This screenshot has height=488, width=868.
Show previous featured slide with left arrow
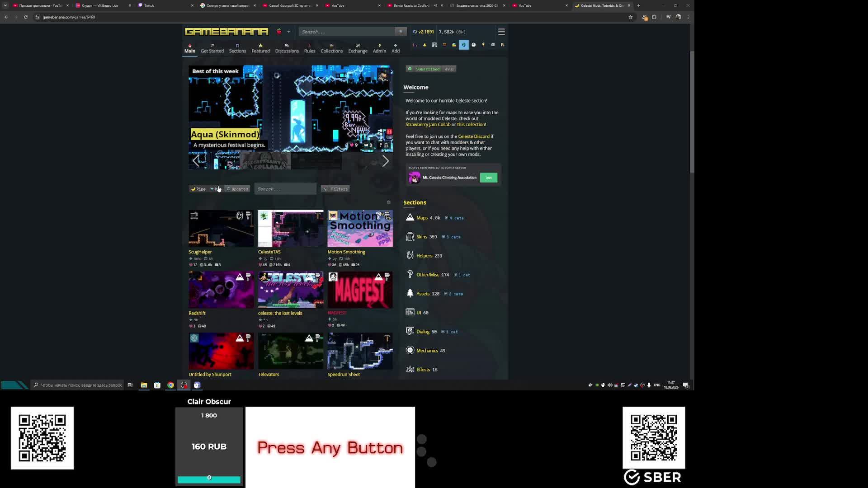click(196, 161)
